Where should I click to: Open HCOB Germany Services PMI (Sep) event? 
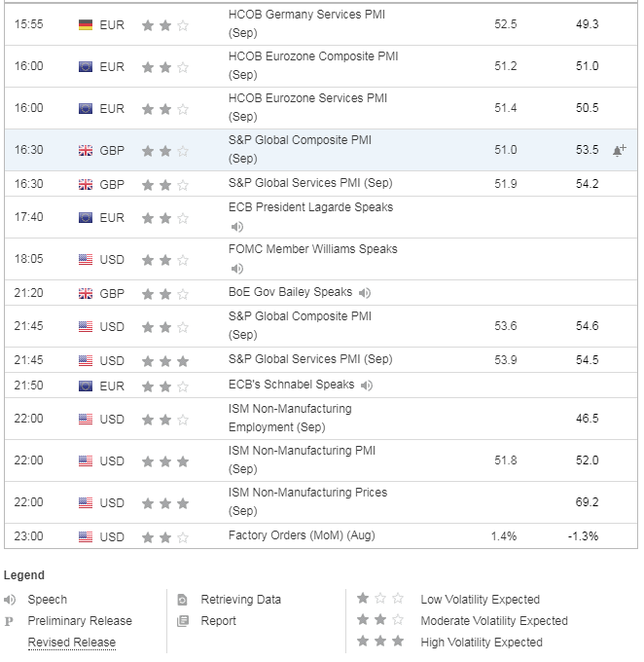pyautogui.click(x=306, y=23)
